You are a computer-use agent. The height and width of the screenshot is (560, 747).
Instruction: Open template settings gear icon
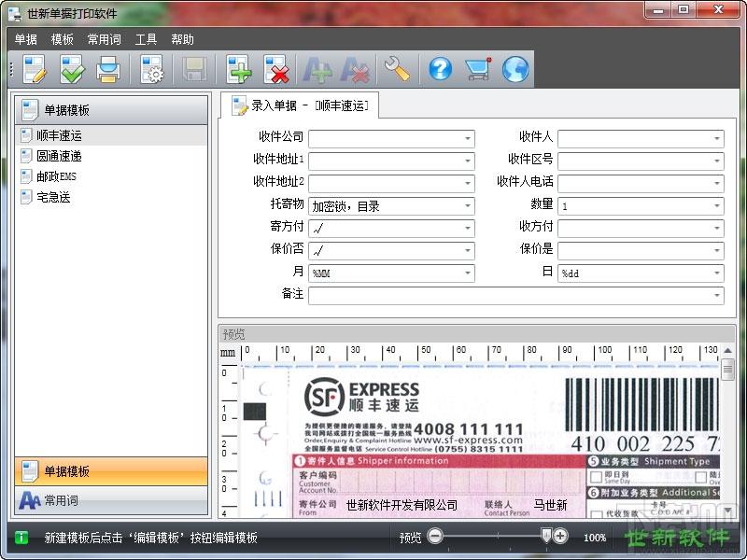[152, 69]
